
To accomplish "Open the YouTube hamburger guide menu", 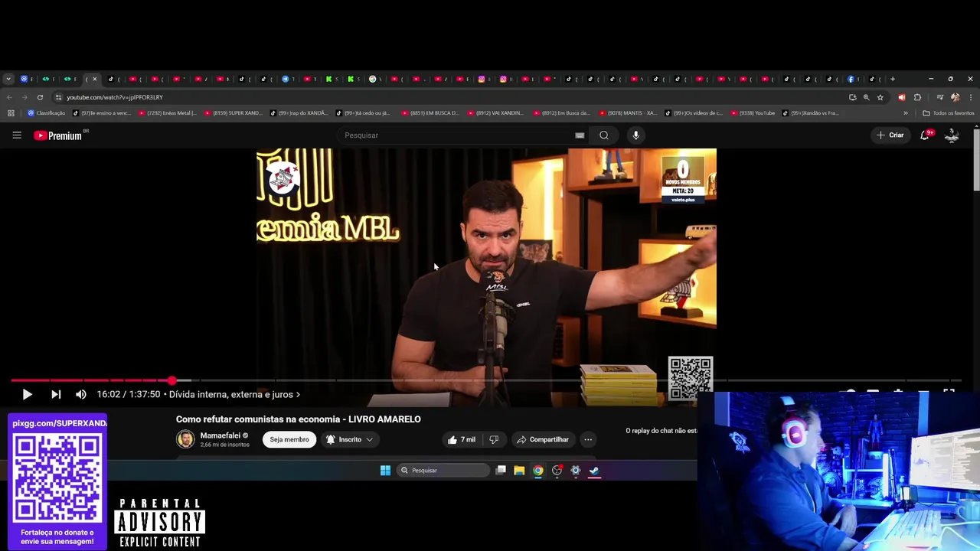I will (x=17, y=135).
